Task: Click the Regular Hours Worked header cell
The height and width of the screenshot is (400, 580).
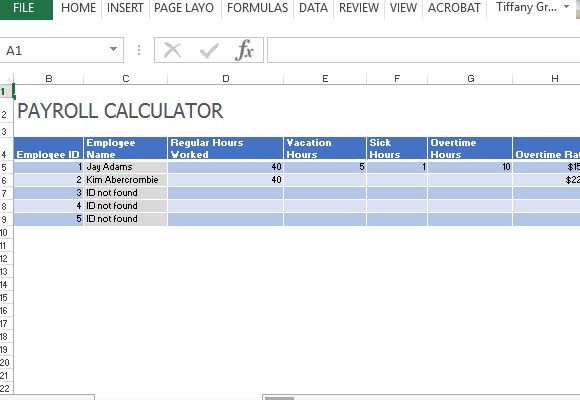Action: [x=226, y=148]
